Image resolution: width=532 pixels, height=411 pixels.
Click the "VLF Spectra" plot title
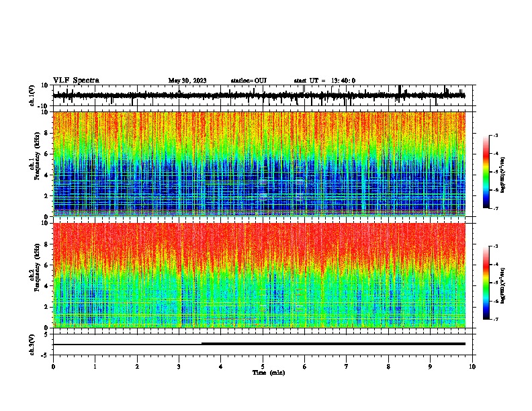pyautogui.click(x=76, y=81)
